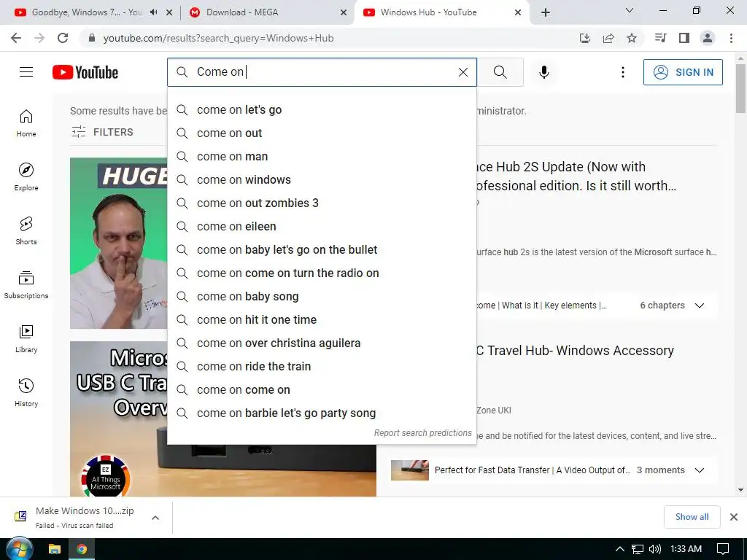Choose 'come on baby let's go on the bullet'
This screenshot has height=560, width=747.
pos(322,250)
